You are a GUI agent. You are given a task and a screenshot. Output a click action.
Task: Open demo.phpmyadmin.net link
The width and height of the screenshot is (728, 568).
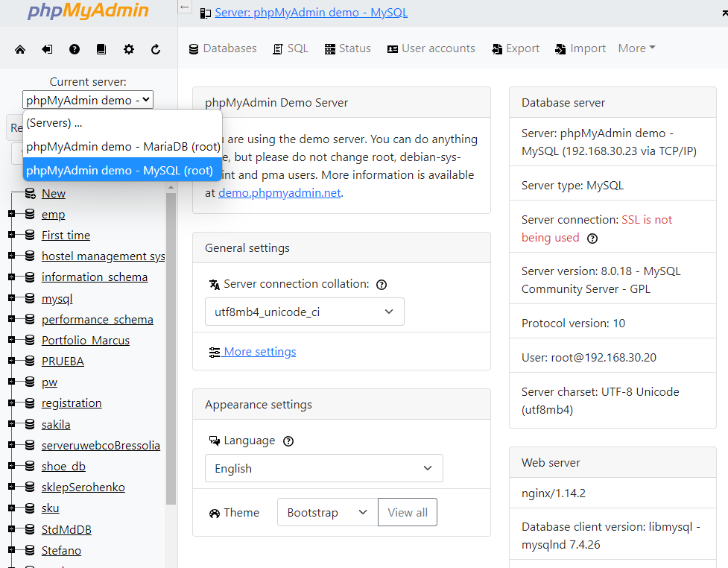(x=279, y=193)
